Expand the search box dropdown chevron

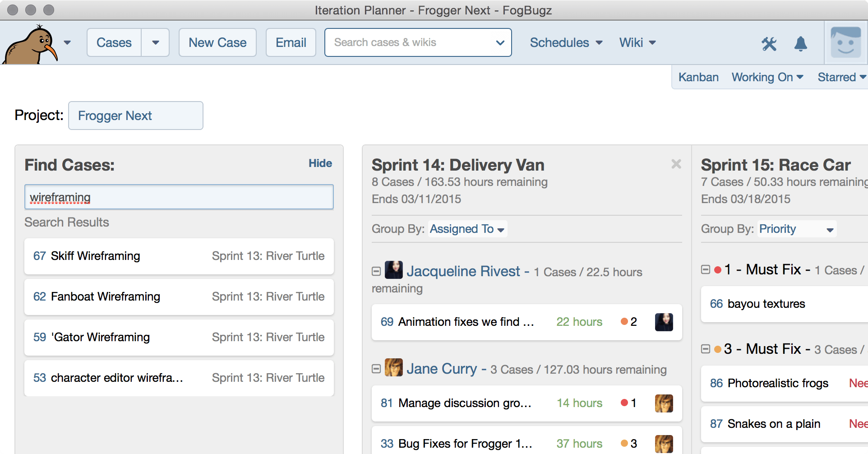[500, 43]
